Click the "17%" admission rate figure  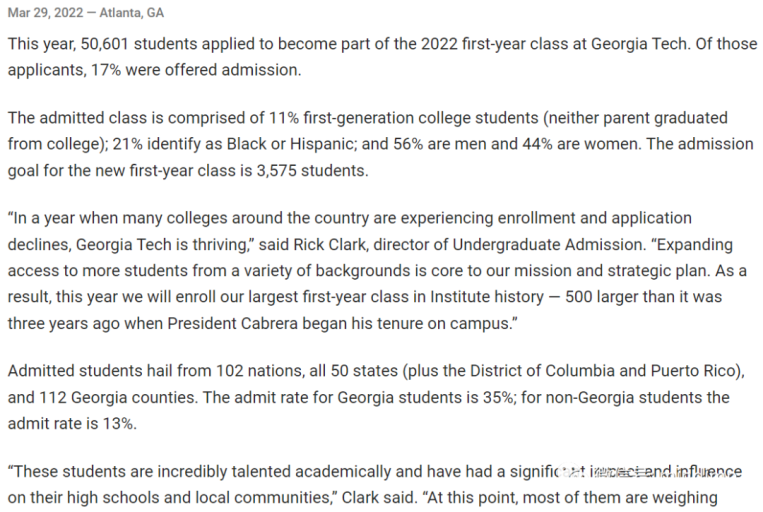[x=106, y=70]
